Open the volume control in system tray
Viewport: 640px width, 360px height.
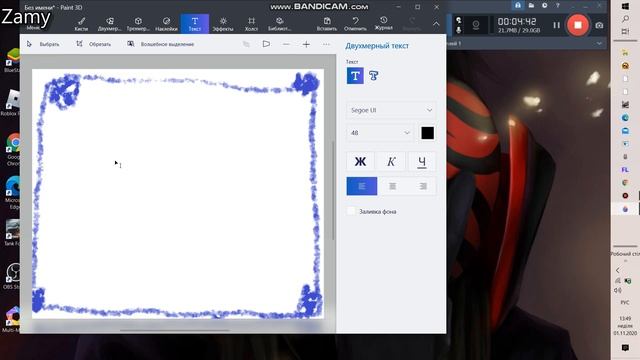(x=618, y=290)
